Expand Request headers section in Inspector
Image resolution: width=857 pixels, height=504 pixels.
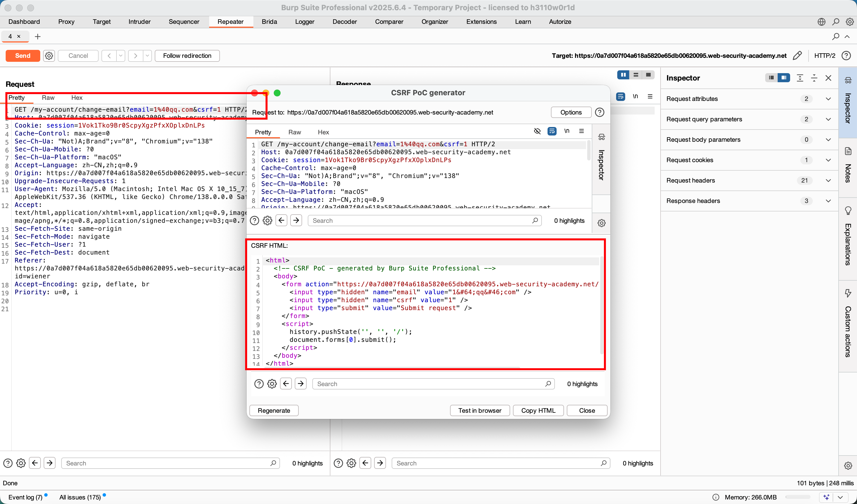tap(828, 180)
